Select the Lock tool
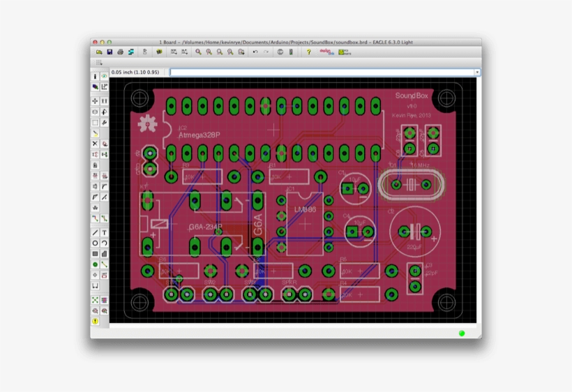 click(95, 165)
